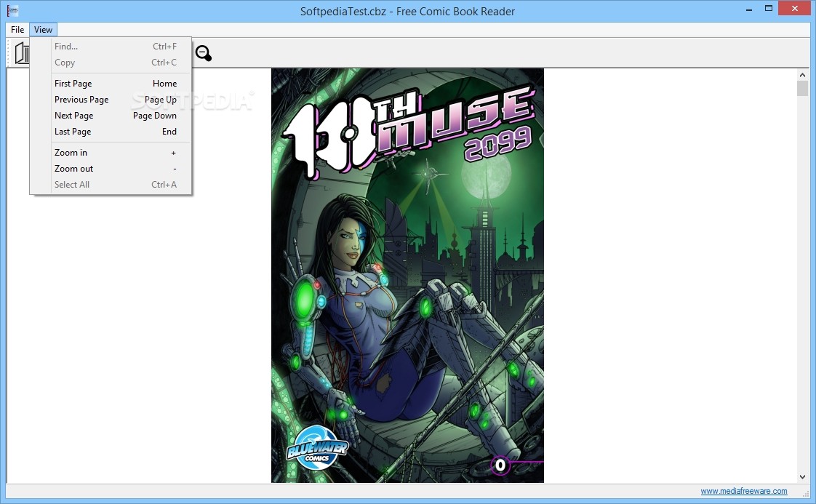The height and width of the screenshot is (504, 816).
Task: Click the greyed Select All entry
Action: click(x=111, y=185)
